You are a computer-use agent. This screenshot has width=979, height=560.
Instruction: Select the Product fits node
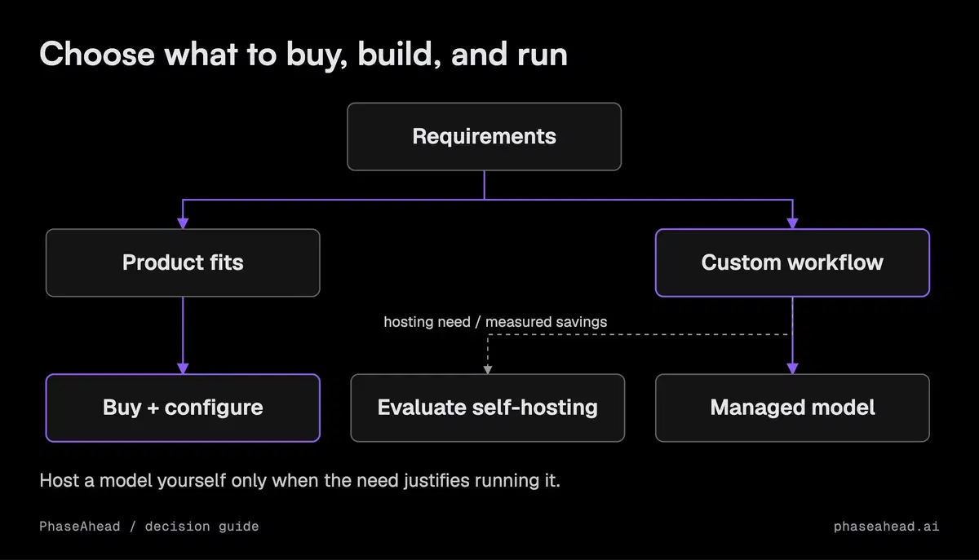click(183, 262)
